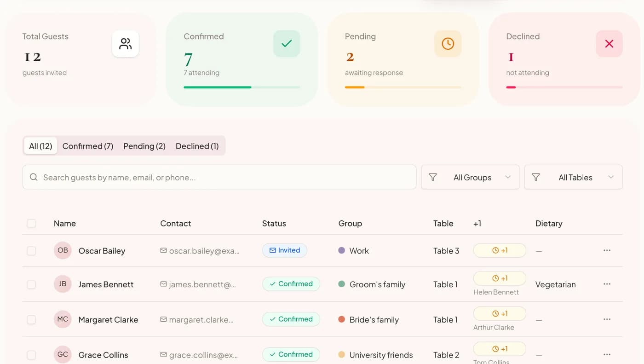Switch to the Confirmed (7) tab
The width and height of the screenshot is (644, 364).
[88, 146]
